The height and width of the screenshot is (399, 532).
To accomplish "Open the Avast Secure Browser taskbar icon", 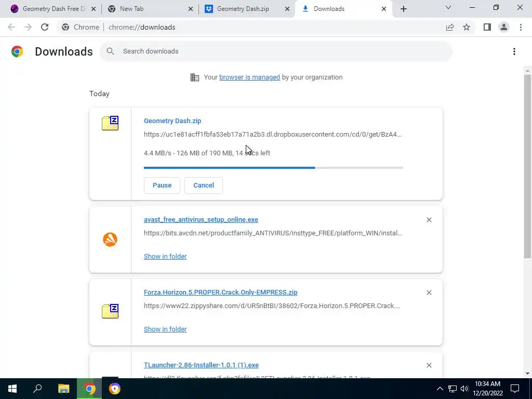I will [x=115, y=389].
